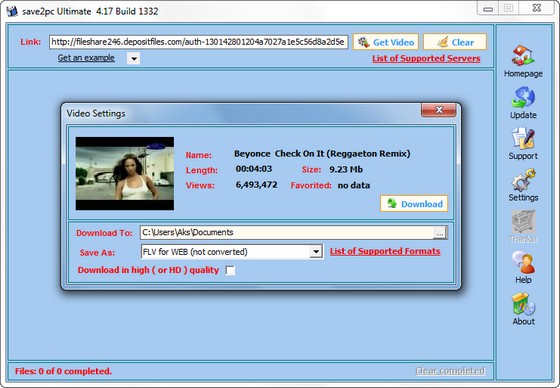Screen dimensions: 560x388
Task: Open the Get an example dropdown arrow
Action: point(134,59)
